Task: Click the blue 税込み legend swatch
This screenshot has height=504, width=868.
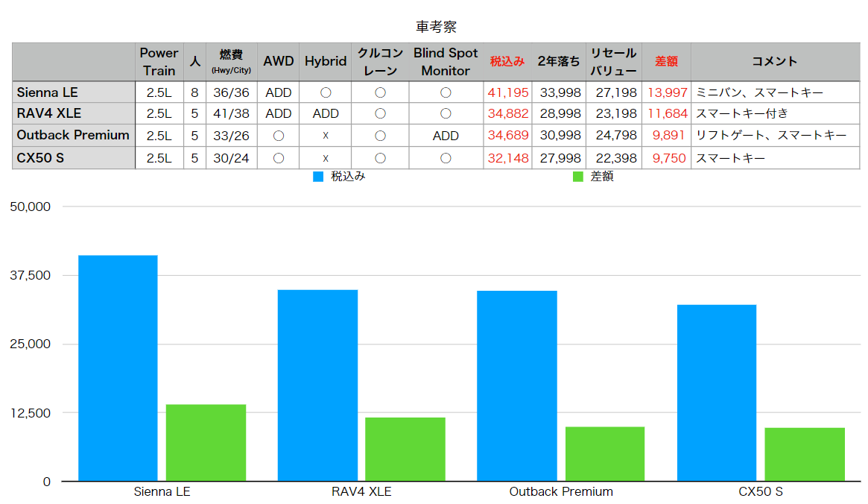Action: click(318, 177)
